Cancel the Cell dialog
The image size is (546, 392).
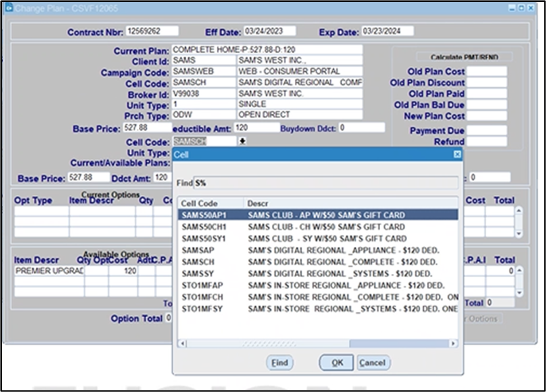372,363
